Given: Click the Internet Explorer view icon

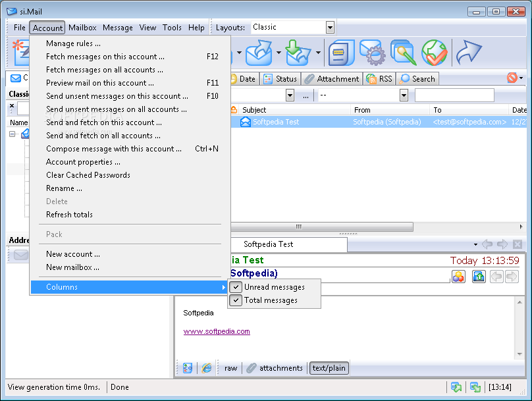Looking at the screenshot, I should [207, 368].
